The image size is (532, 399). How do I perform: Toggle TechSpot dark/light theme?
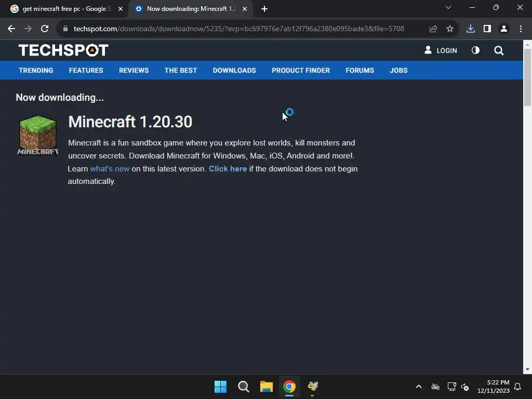pyautogui.click(x=476, y=50)
